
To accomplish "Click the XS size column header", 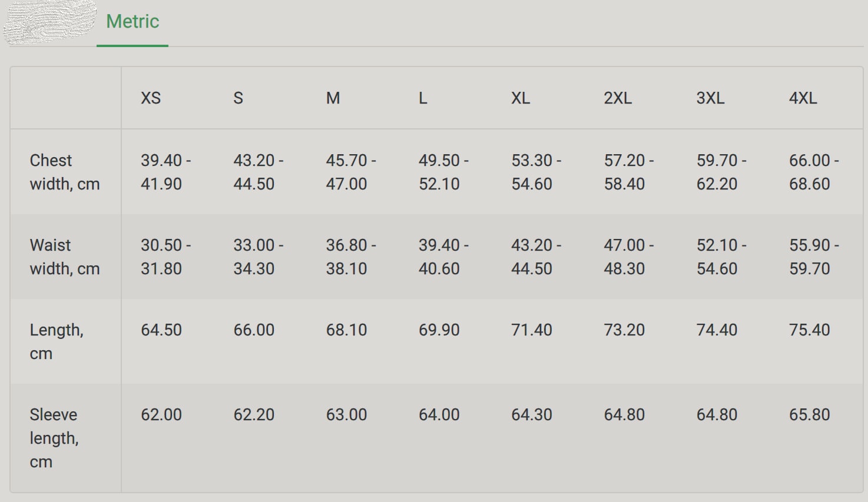I will pyautogui.click(x=151, y=98).
